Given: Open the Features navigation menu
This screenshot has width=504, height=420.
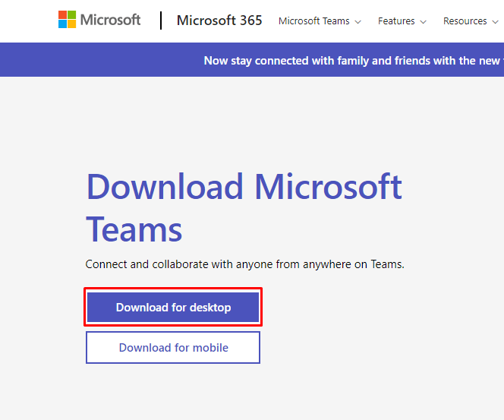Looking at the screenshot, I should pos(396,21).
